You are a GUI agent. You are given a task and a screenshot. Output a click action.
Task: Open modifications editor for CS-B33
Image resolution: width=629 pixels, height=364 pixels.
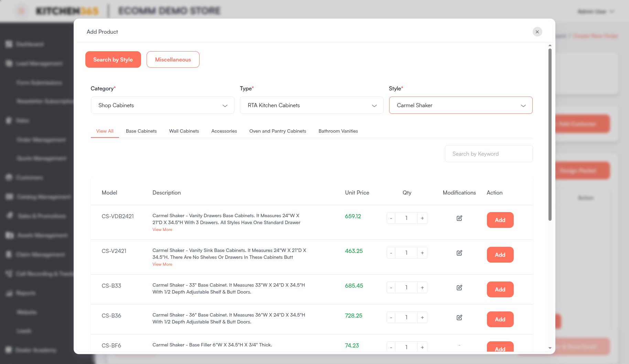459,288
